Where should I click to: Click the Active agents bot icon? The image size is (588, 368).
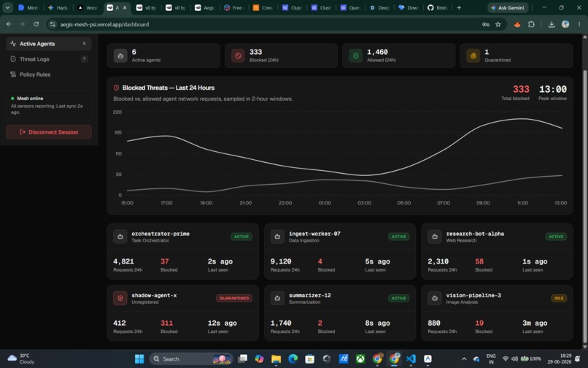coord(120,55)
